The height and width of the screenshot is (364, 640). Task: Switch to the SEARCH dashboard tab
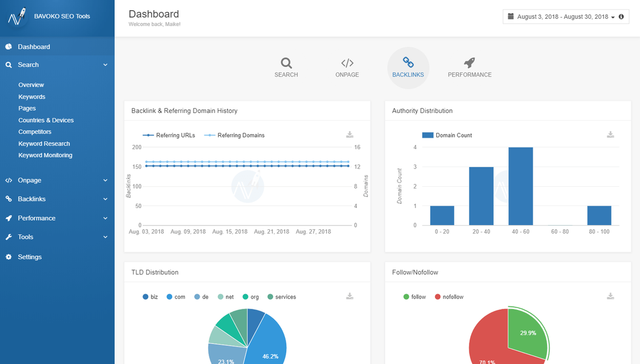point(286,68)
